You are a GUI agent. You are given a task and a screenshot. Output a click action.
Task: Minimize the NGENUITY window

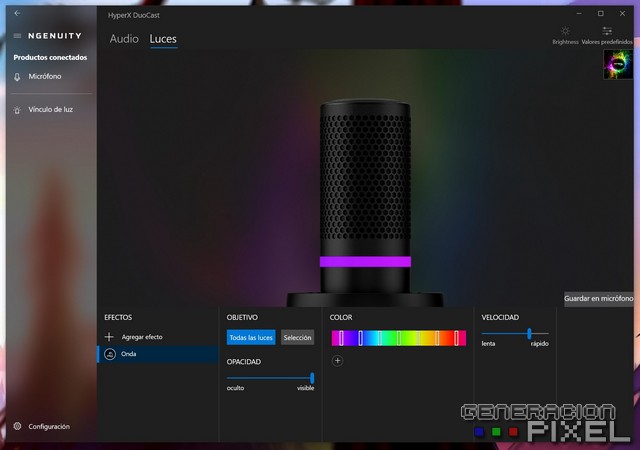[x=579, y=13]
